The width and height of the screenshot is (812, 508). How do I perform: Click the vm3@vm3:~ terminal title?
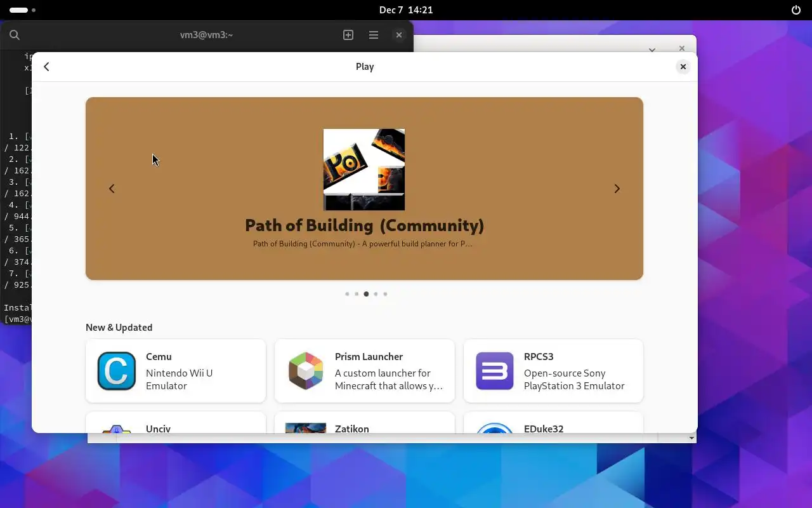206,35
